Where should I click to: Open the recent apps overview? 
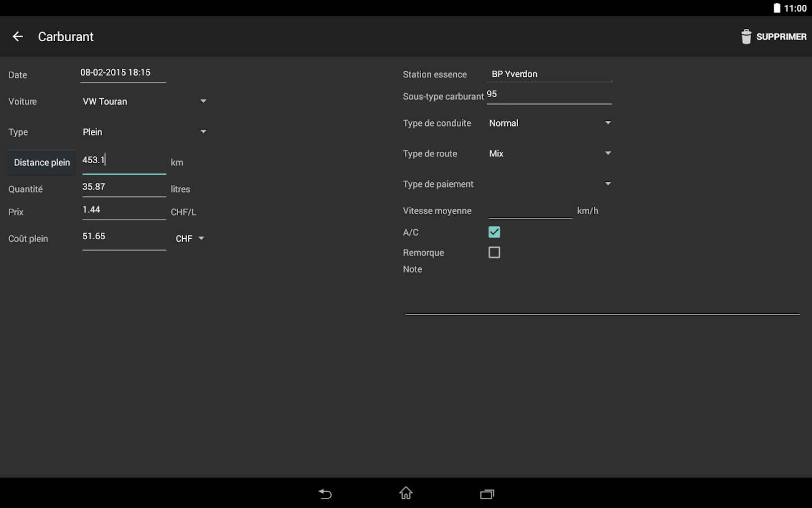click(x=487, y=494)
